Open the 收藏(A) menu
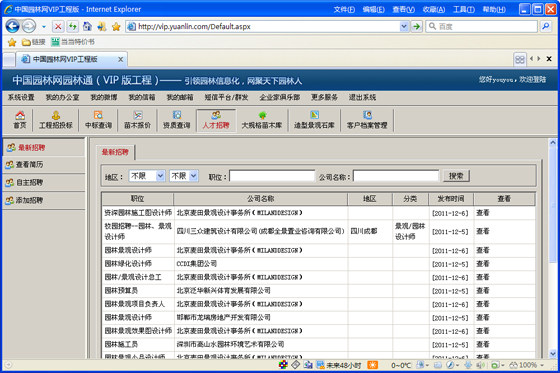Viewport: 560px width, 373px height. [434, 9]
